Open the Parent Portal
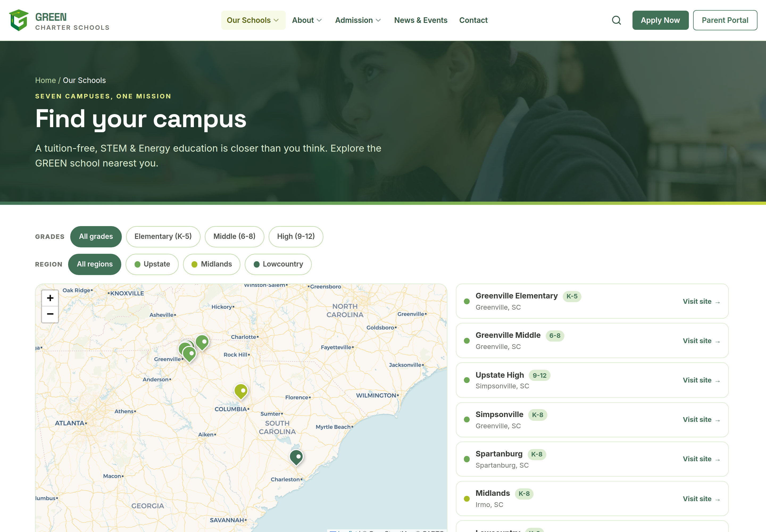This screenshot has width=766, height=532. (725, 20)
